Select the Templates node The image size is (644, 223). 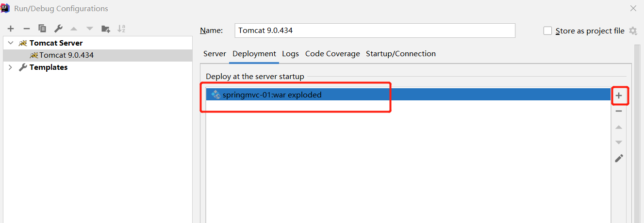(98, 67)
